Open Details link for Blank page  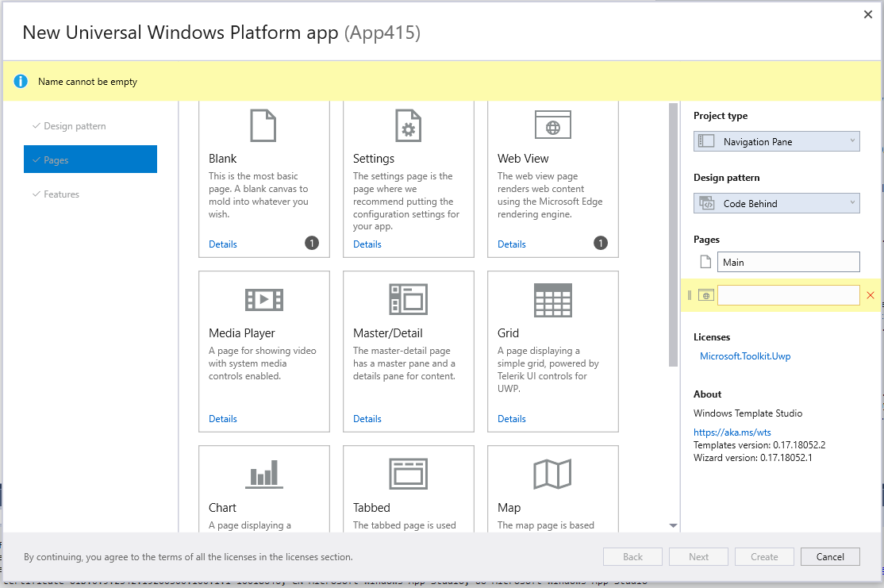223,244
